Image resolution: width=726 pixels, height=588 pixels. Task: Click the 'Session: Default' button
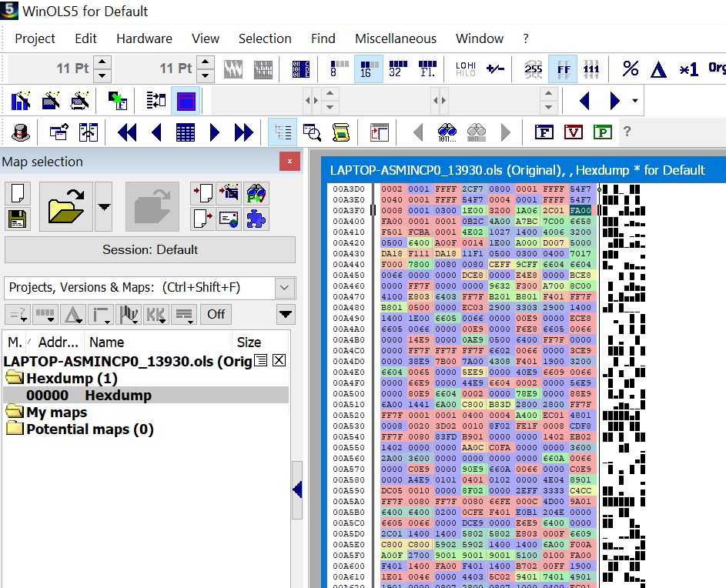[x=150, y=249]
